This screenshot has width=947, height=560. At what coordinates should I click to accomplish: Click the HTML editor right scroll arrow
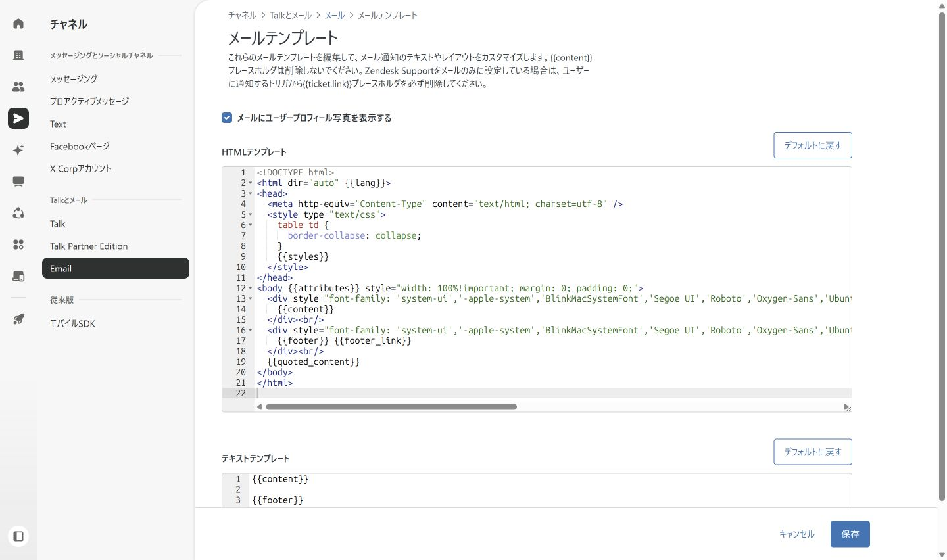point(846,407)
